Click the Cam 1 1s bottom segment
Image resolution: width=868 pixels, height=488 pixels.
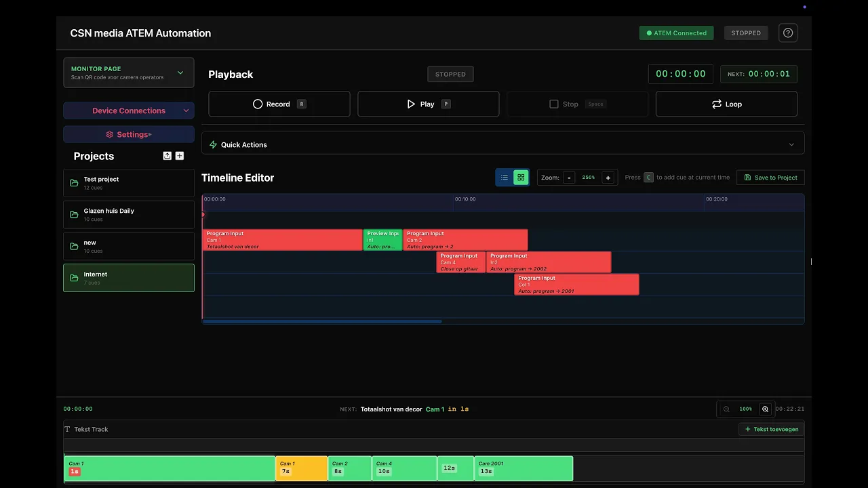pos(170,468)
